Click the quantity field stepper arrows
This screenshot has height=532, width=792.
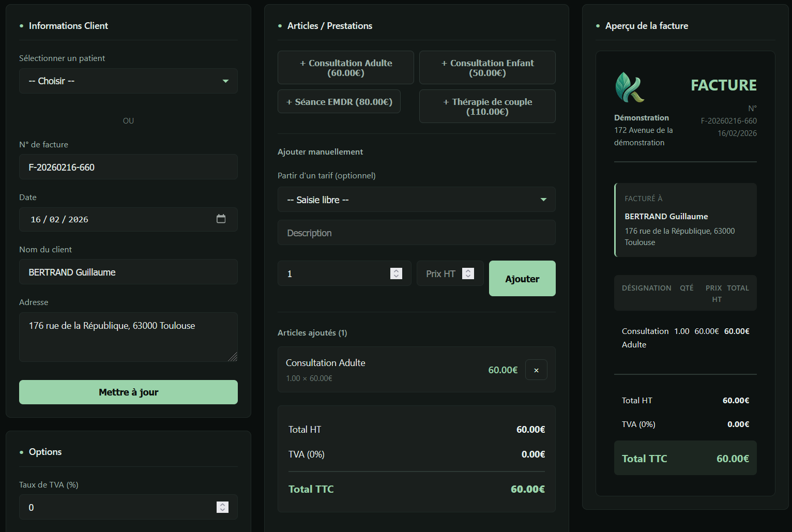pos(396,273)
